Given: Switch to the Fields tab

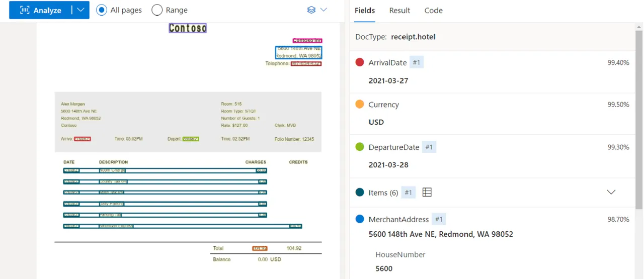Looking at the screenshot, I should click(x=365, y=11).
